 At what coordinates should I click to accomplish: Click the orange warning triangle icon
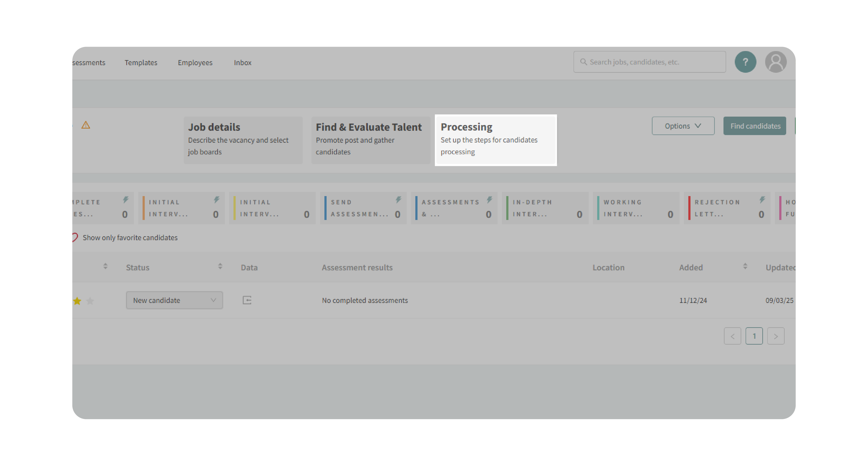click(x=85, y=125)
